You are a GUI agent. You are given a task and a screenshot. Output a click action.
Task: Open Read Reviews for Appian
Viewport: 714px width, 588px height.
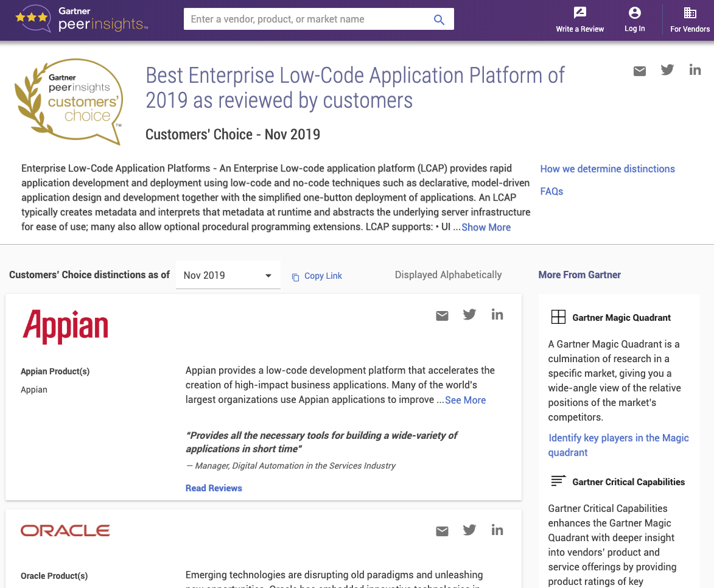click(x=214, y=488)
